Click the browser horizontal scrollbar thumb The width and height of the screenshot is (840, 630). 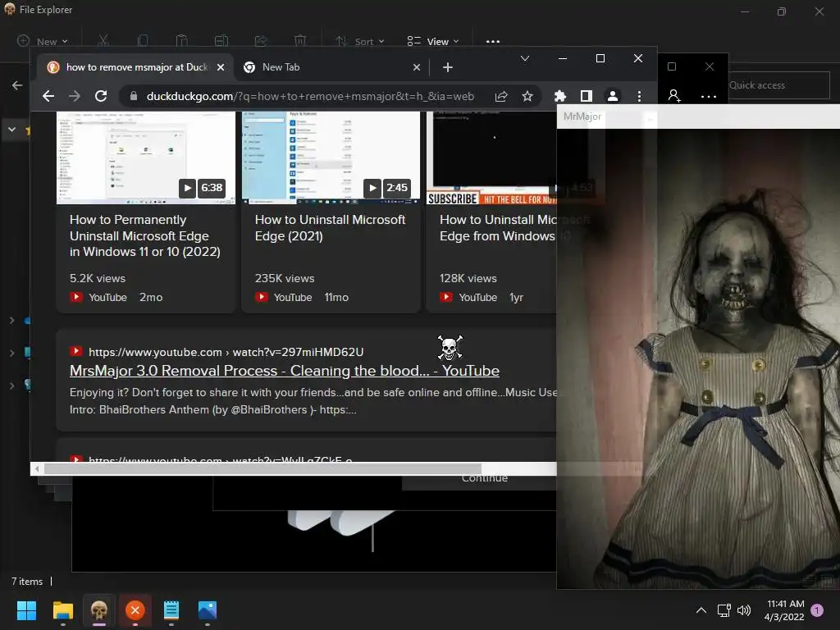pyautogui.click(x=262, y=468)
